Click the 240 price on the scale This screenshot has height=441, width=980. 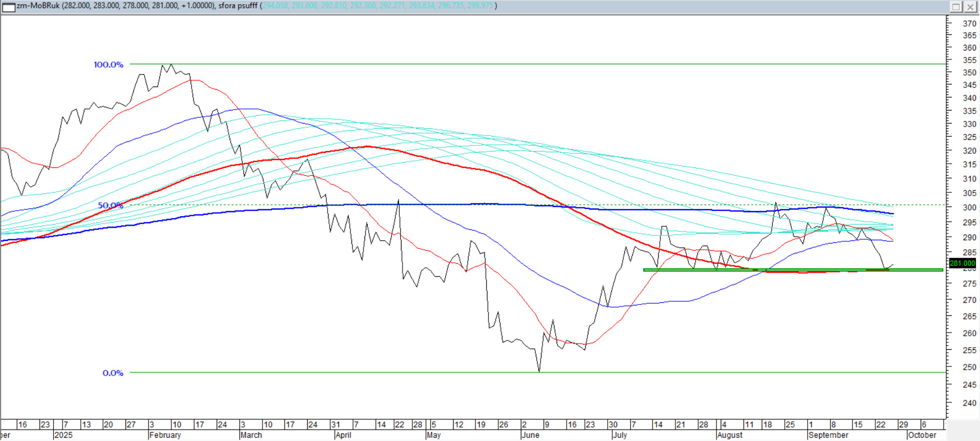click(969, 403)
